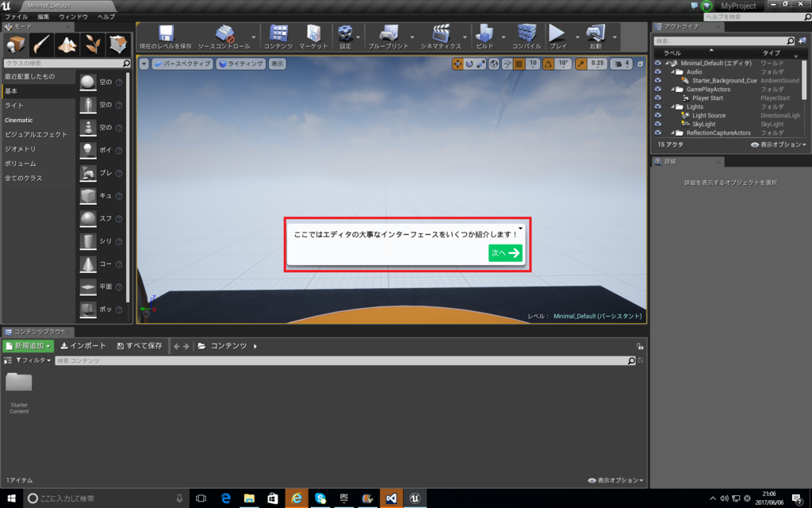Select the translate gizmo tool in viewport
Image resolution: width=812 pixels, height=508 pixels.
[458, 63]
